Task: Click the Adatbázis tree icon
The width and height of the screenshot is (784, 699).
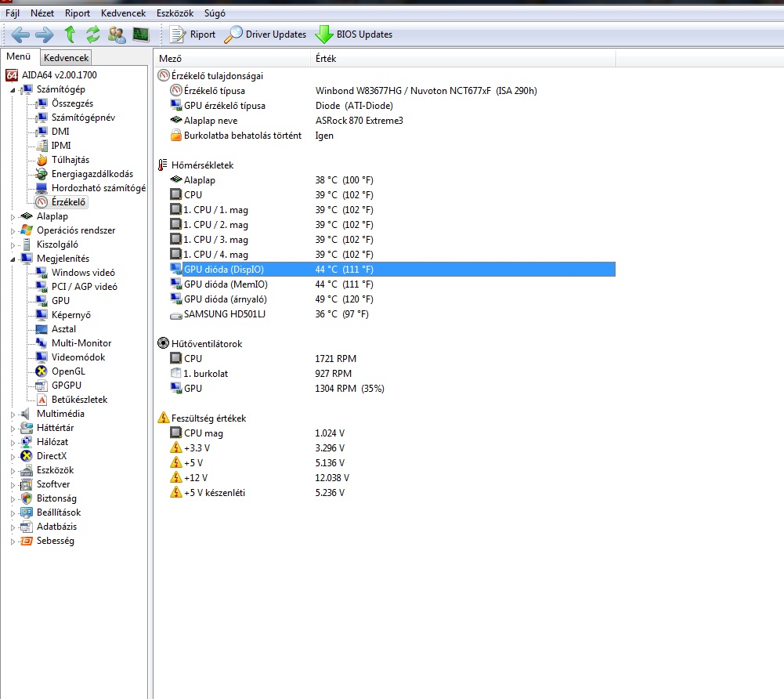Action: tap(27, 527)
